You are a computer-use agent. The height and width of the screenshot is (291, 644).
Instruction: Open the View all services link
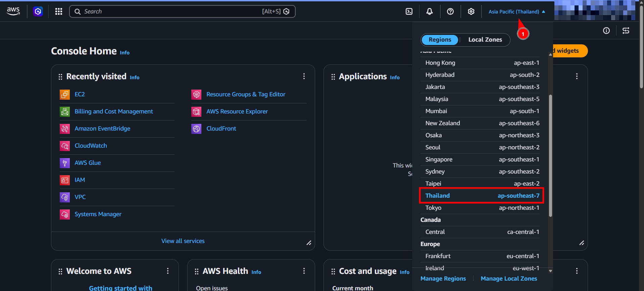tap(183, 241)
